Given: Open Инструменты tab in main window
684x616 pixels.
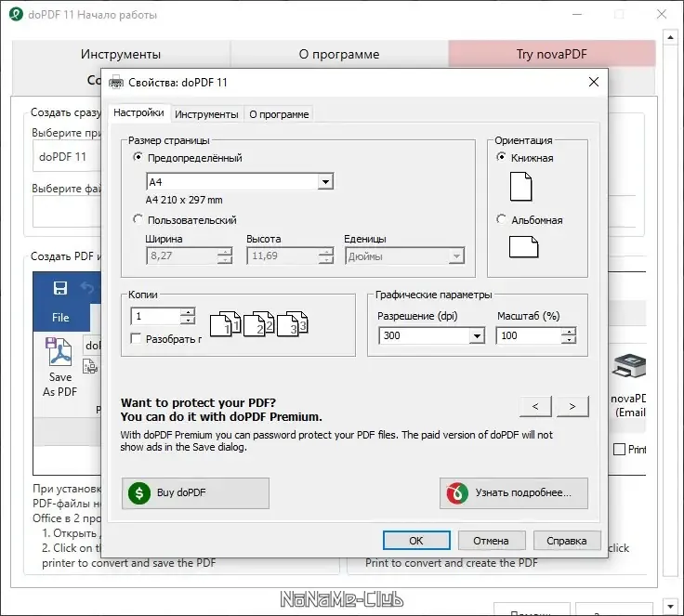Looking at the screenshot, I should 121,54.
